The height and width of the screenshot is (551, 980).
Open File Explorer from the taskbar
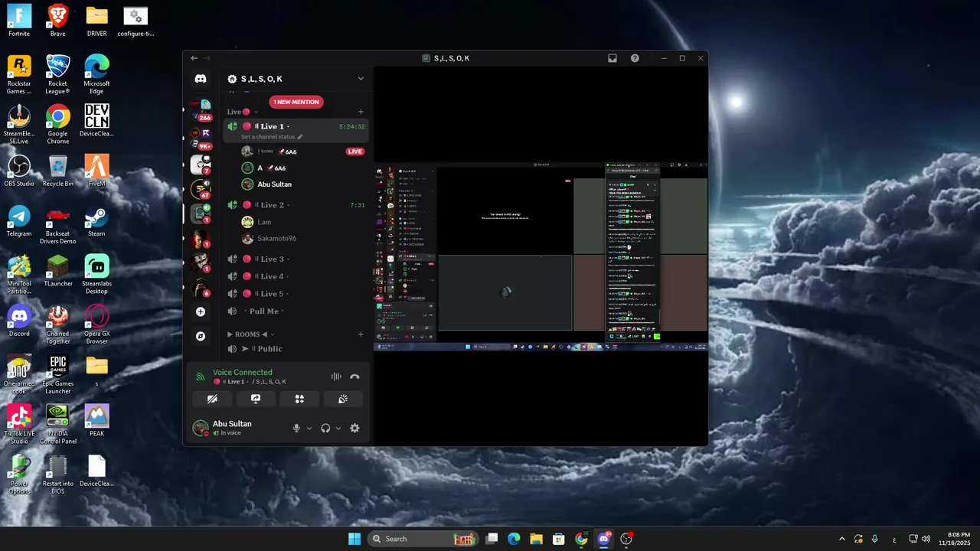point(536,539)
